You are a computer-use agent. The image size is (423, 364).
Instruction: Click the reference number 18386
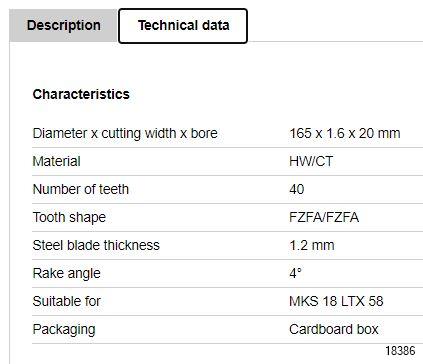click(x=400, y=351)
